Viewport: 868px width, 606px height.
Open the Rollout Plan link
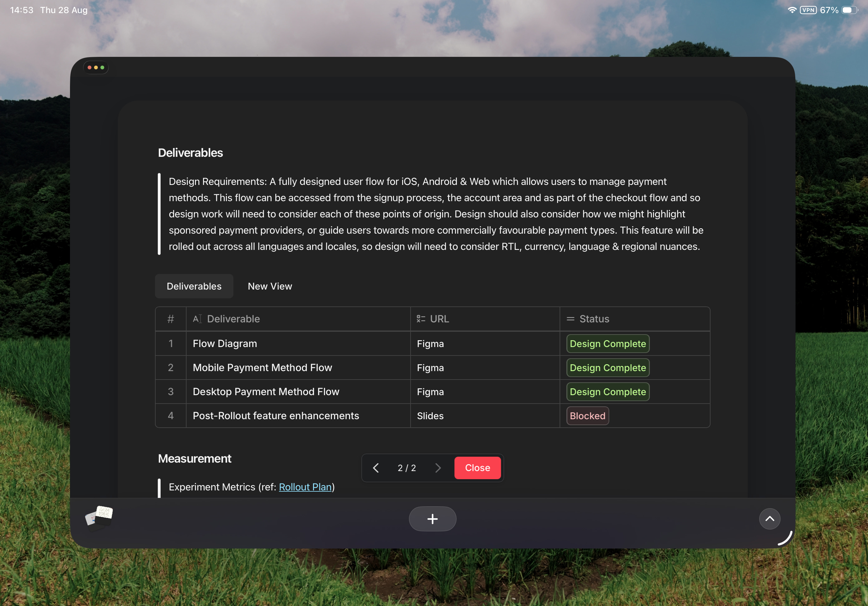click(x=305, y=487)
